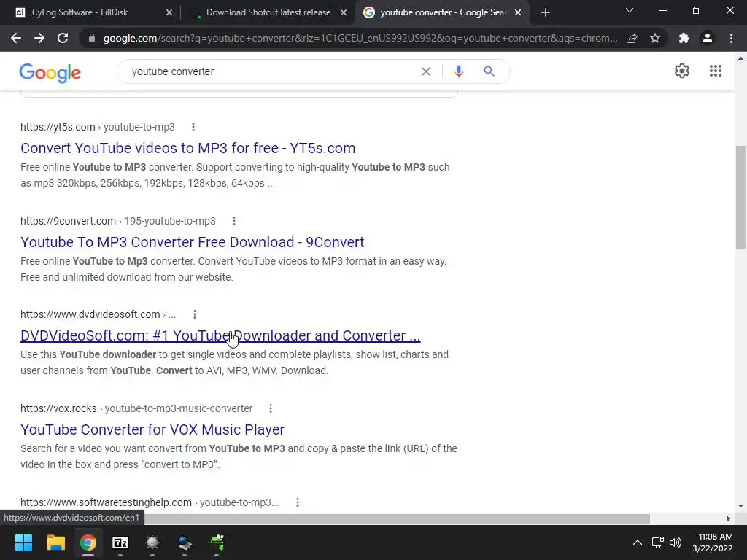Open Chrome profile avatar
This screenshot has height=560, width=747.
coord(708,38)
